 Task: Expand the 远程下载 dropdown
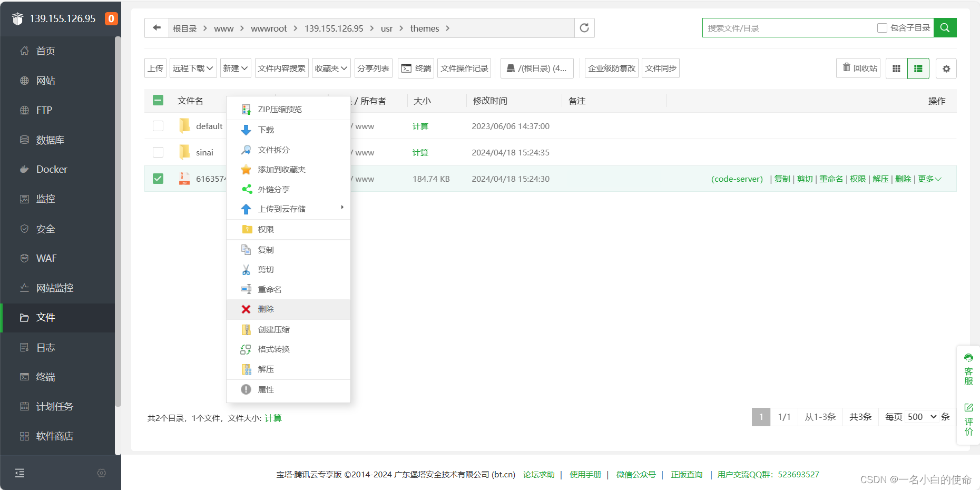click(193, 68)
